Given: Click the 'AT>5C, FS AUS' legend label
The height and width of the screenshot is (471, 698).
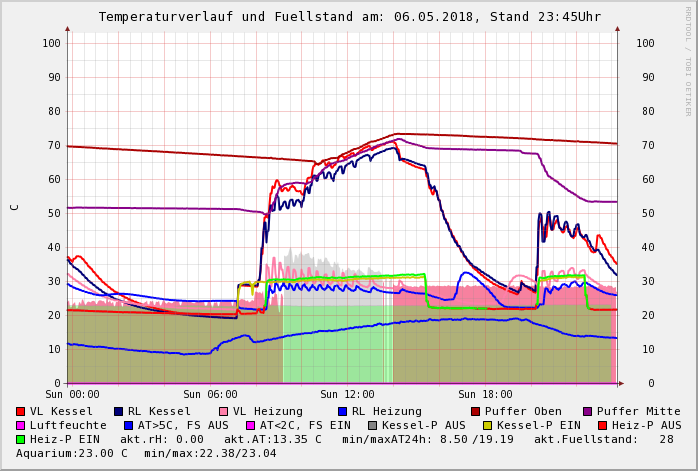Looking at the screenshot, I should [183, 425].
